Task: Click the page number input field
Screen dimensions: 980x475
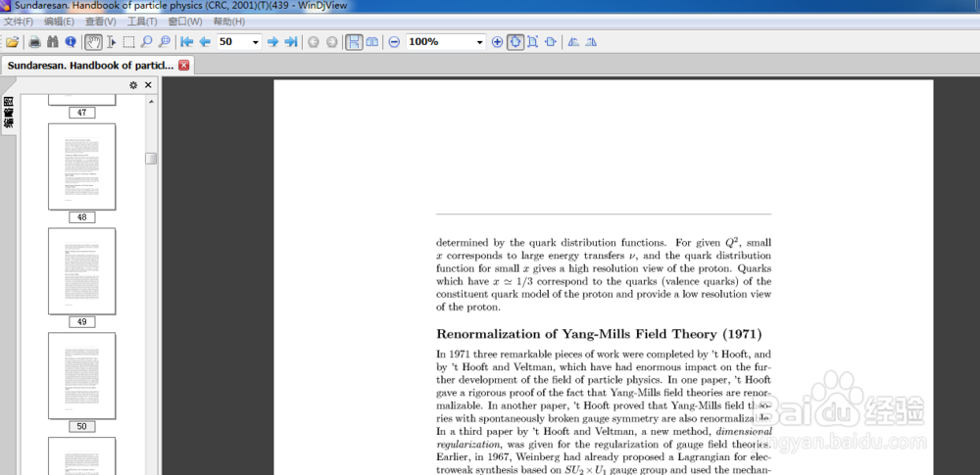Action: click(234, 42)
